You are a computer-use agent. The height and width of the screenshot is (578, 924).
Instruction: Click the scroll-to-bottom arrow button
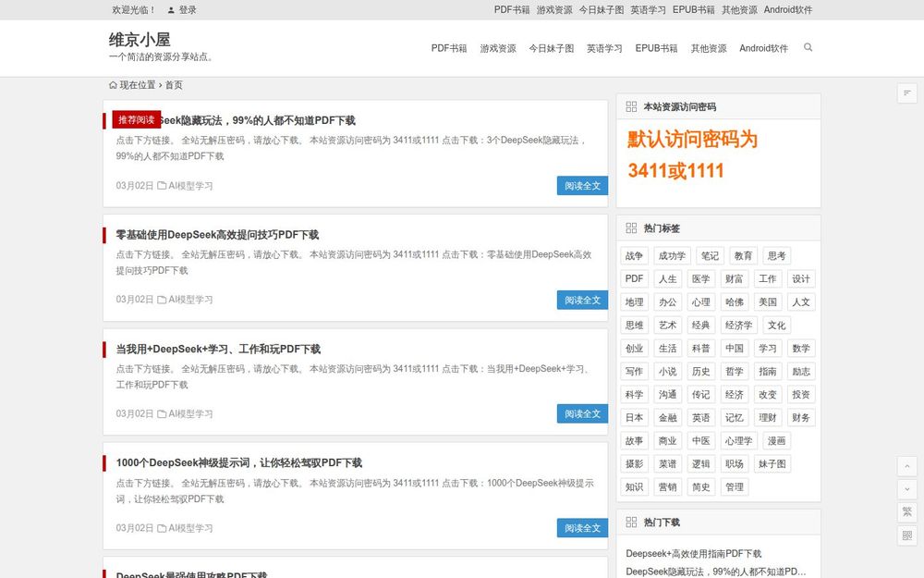(907, 489)
